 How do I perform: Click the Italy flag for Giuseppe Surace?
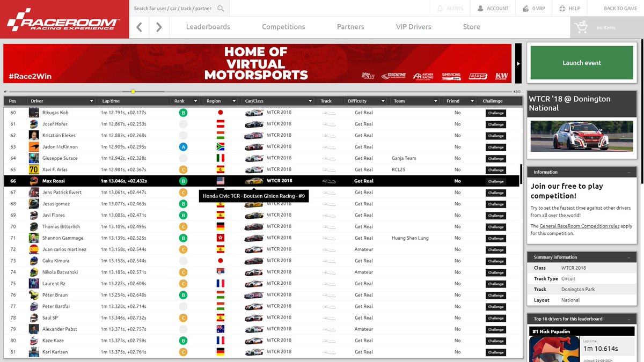click(220, 158)
